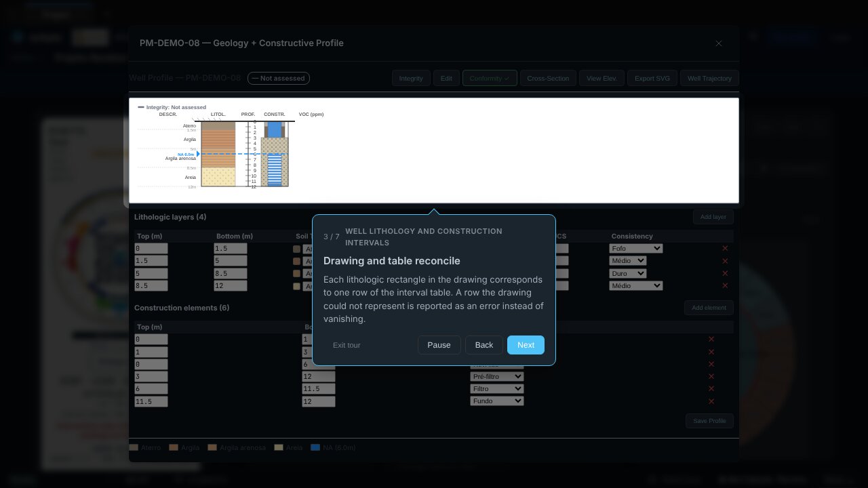Remove the Pré-filtro construction element
This screenshot has height=488, width=868.
point(711,376)
